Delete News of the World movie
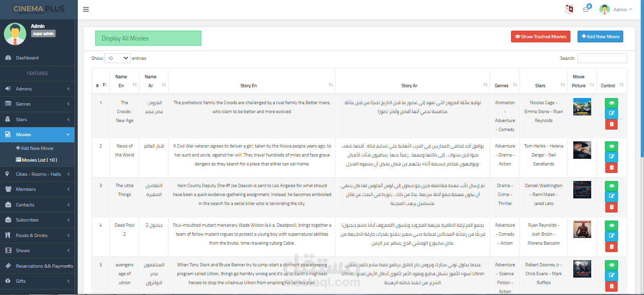Image resolution: width=644 pixels, height=295 pixels. point(611,167)
